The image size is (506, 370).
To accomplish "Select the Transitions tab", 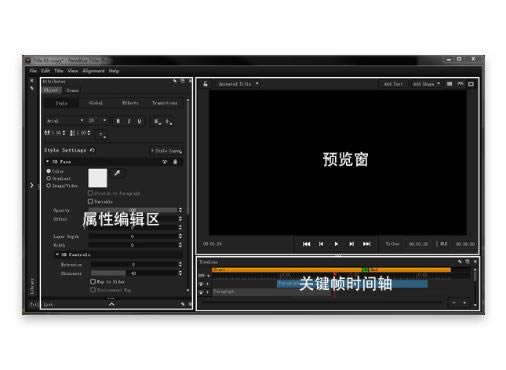I will (165, 103).
